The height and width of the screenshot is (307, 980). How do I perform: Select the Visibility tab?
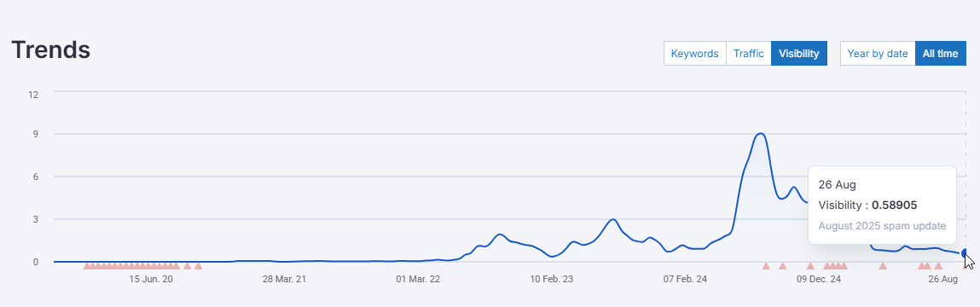click(798, 54)
